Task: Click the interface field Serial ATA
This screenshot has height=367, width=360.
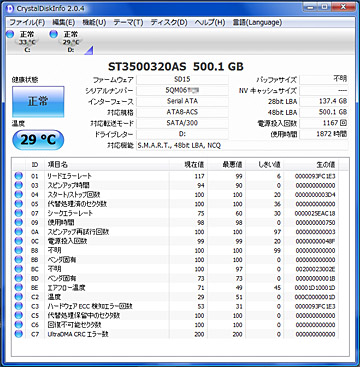Action: pyautogui.click(x=182, y=101)
